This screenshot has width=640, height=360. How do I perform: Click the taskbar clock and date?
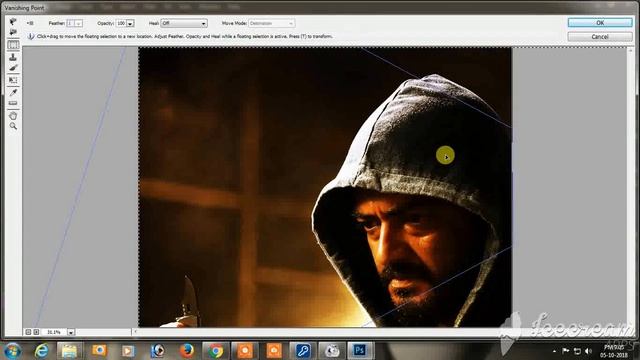(614, 351)
